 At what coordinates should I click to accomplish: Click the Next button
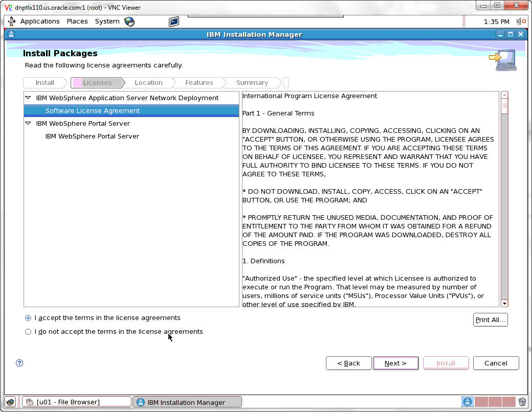pos(395,363)
